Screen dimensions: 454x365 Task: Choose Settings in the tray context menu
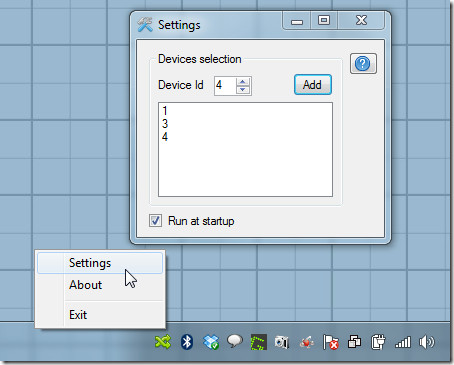(x=100, y=263)
